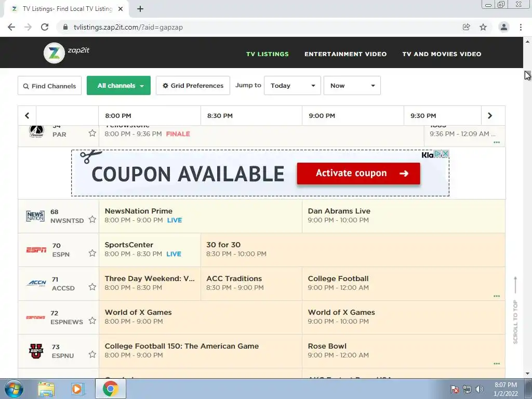Favorite NWSNTSD channel with star

coord(92,220)
